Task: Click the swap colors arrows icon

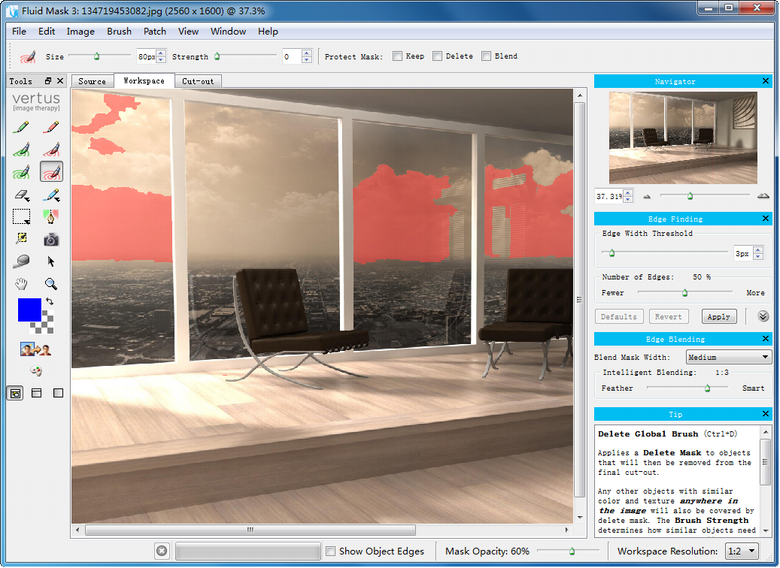Action: click(x=50, y=301)
